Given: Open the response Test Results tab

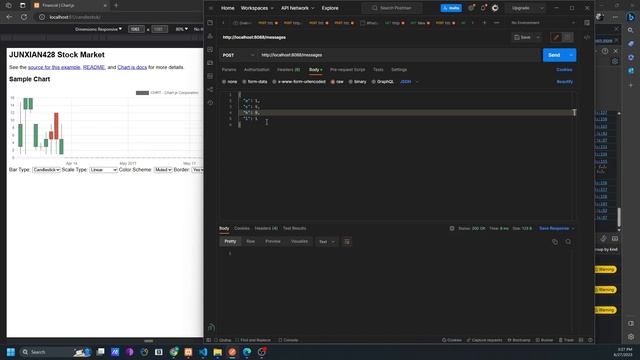Looking at the screenshot, I should [294, 229].
